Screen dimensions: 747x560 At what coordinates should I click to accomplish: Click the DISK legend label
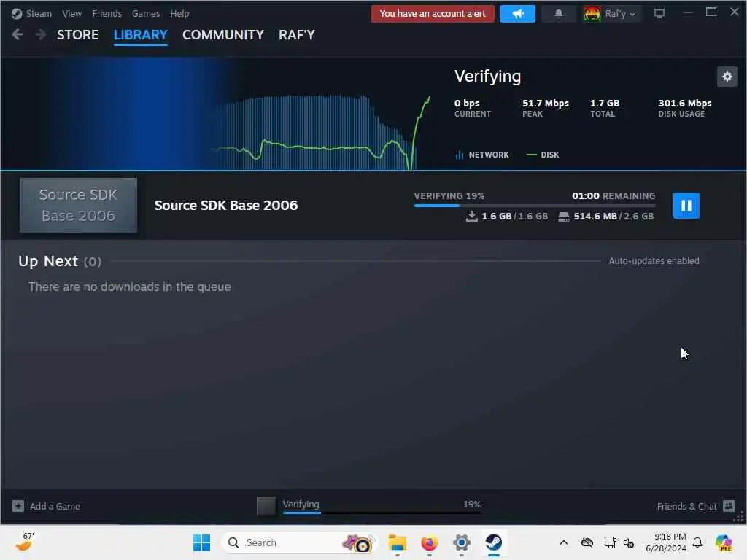[x=550, y=155]
